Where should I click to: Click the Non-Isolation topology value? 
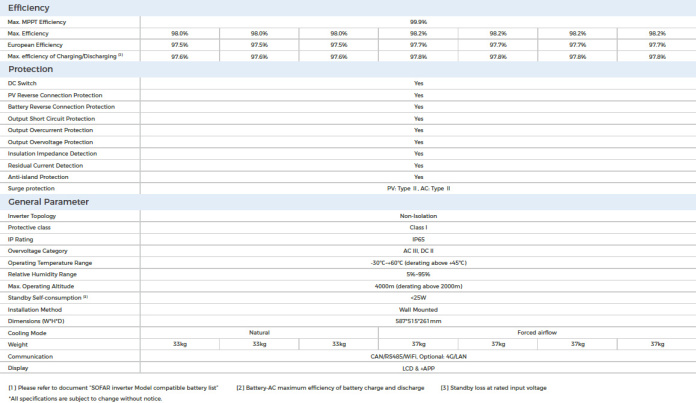418,216
